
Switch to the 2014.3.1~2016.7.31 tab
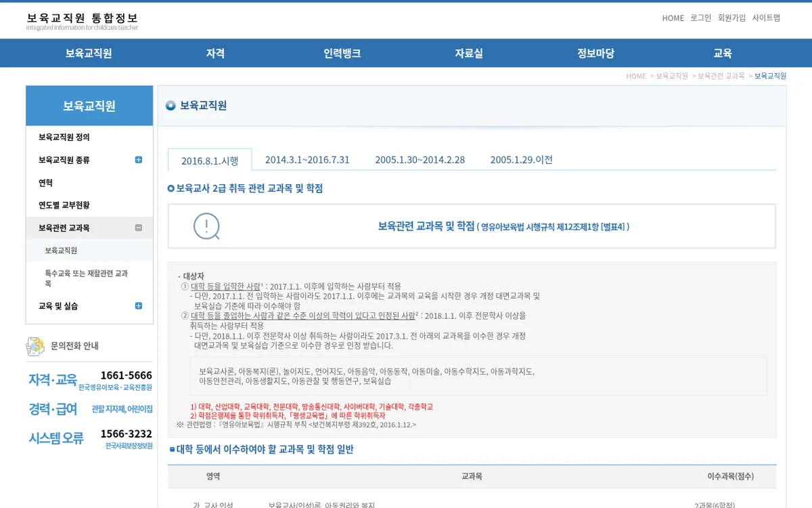307,160
